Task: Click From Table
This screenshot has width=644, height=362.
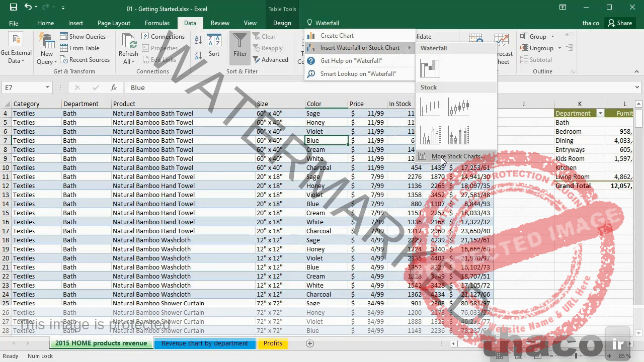Action: (x=79, y=48)
